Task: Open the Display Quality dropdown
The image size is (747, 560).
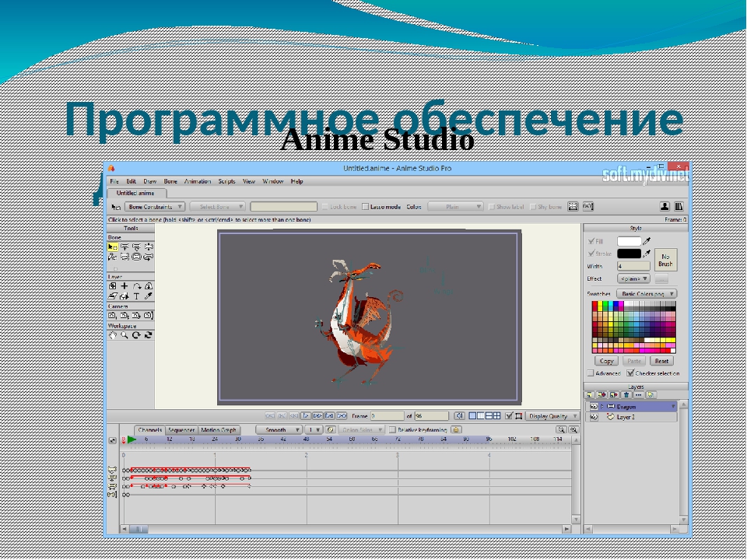Action: (552, 416)
